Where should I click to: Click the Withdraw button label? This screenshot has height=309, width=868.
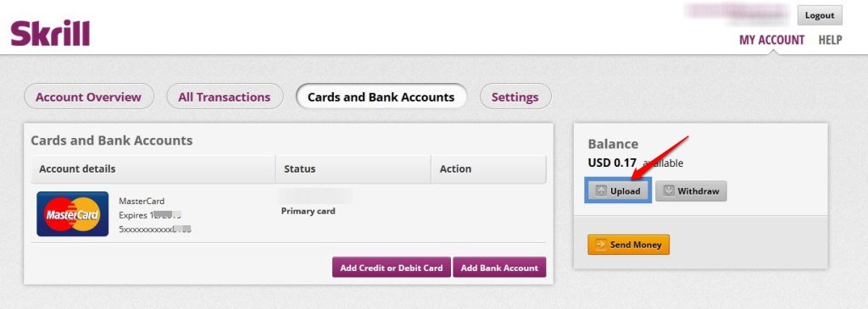[x=698, y=191]
